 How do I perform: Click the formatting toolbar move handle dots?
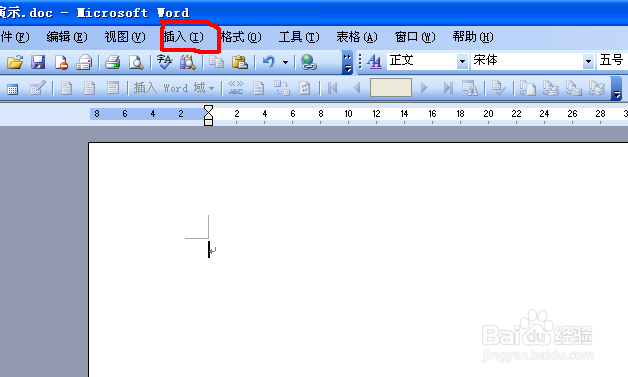click(360, 62)
